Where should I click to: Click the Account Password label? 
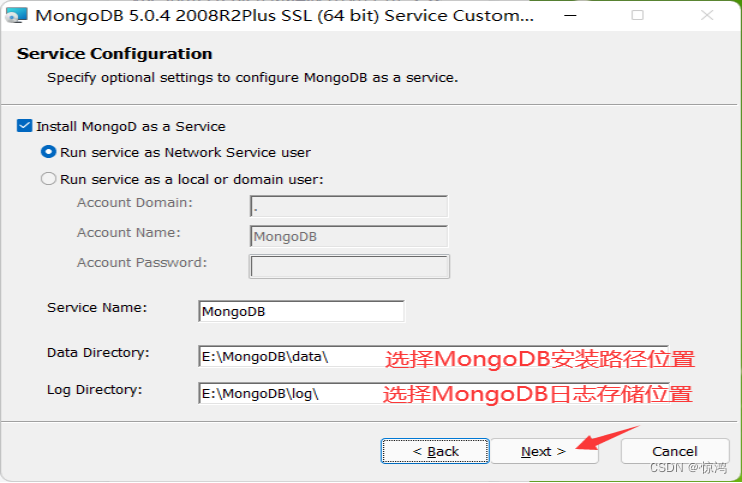coord(142,263)
